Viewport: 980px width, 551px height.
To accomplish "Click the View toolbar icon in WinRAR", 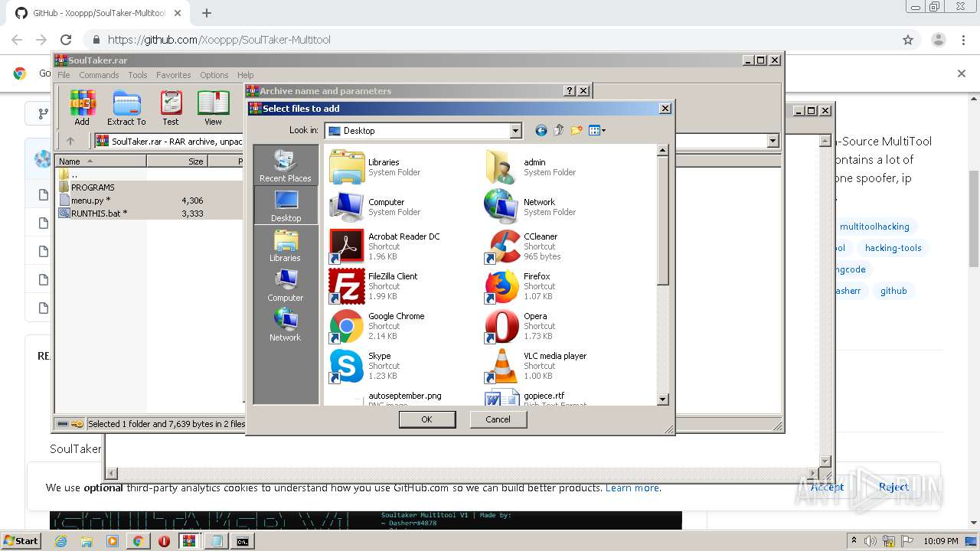I will pyautogui.click(x=213, y=107).
